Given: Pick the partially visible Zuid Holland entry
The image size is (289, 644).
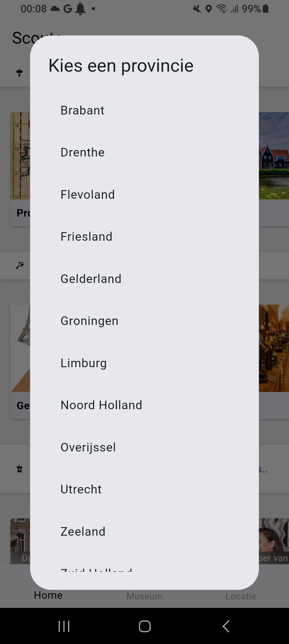Looking at the screenshot, I should pos(144,564).
